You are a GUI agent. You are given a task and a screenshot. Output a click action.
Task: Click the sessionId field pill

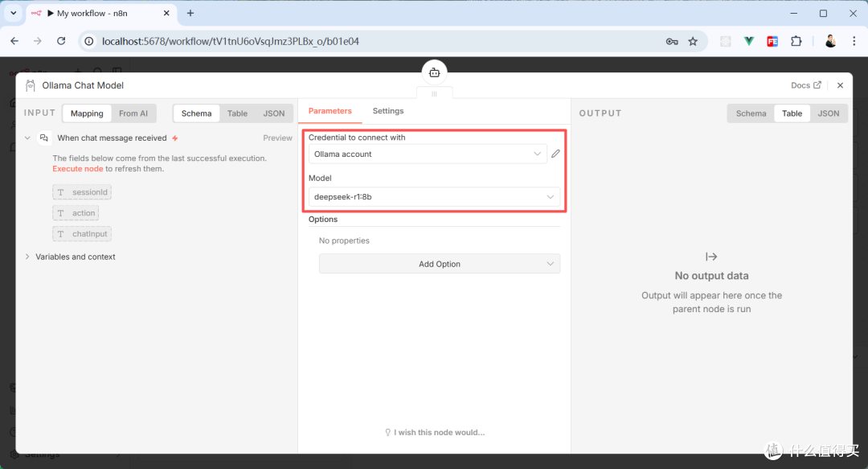click(82, 192)
